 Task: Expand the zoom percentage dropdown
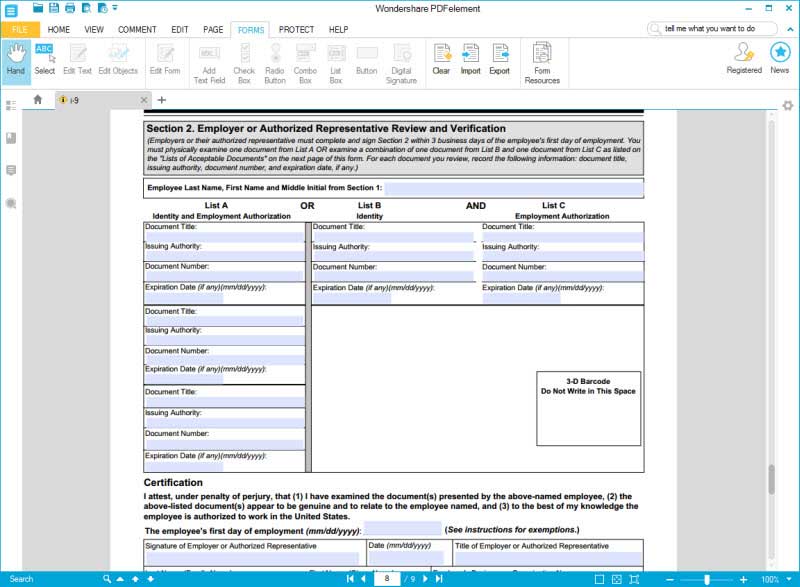[789, 579]
